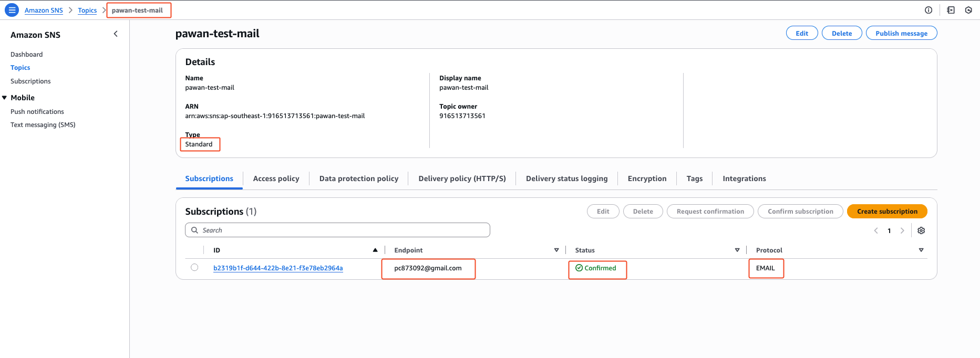
Task: Sort by Protocol column arrow
Action: point(921,250)
